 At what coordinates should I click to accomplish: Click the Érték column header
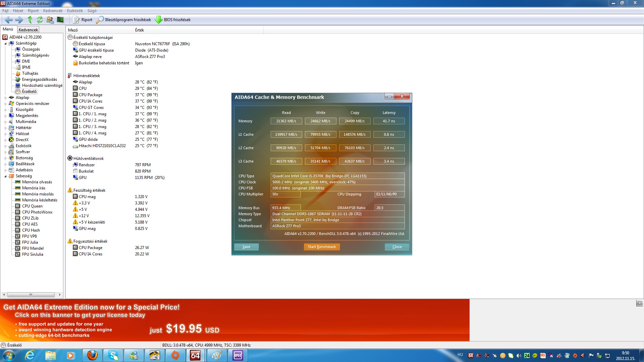(x=198, y=30)
